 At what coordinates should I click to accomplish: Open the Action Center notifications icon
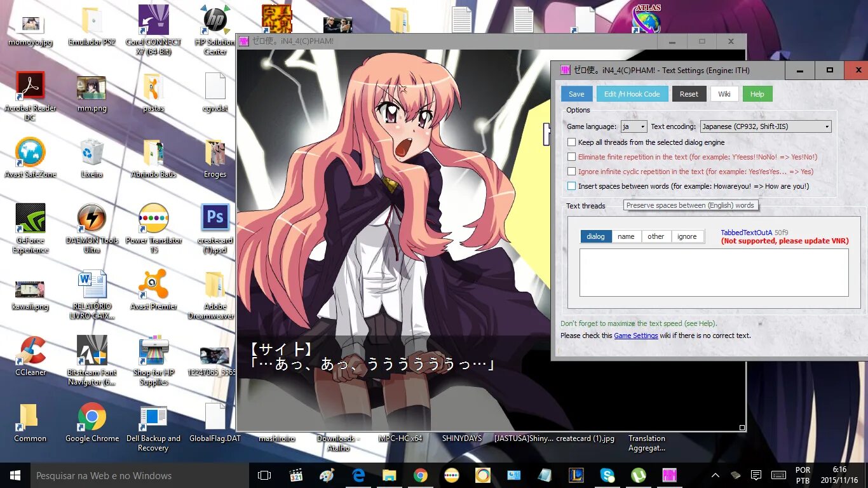coord(756,475)
